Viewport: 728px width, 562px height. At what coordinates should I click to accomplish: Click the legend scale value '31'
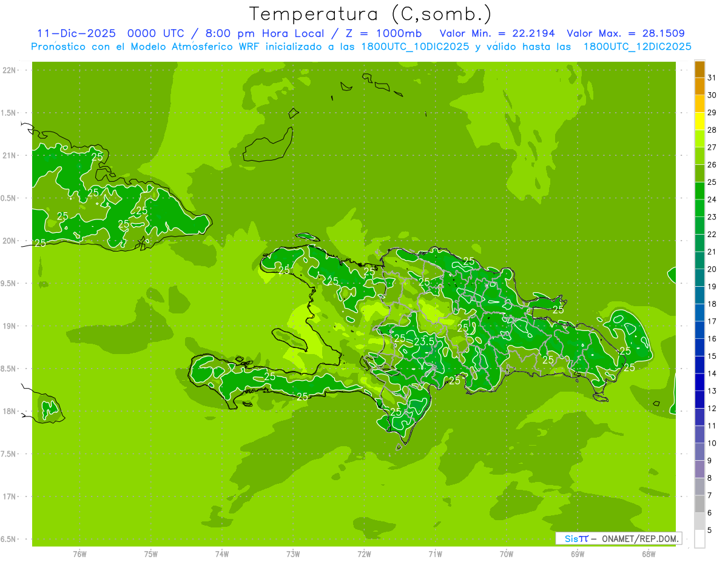(x=712, y=78)
